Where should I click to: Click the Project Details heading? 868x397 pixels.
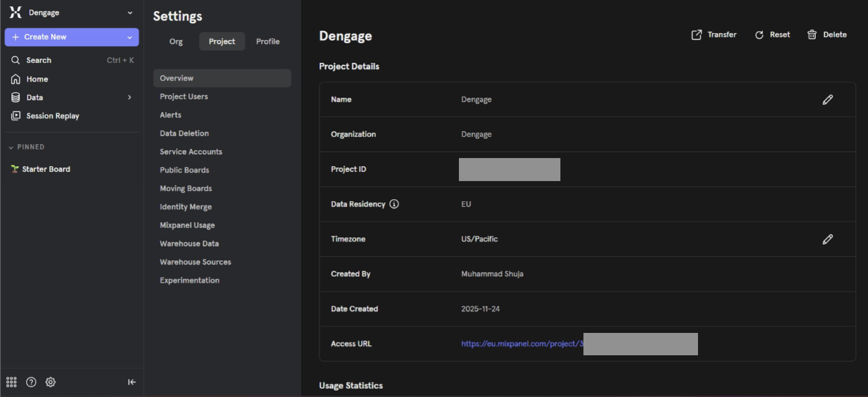coord(349,67)
